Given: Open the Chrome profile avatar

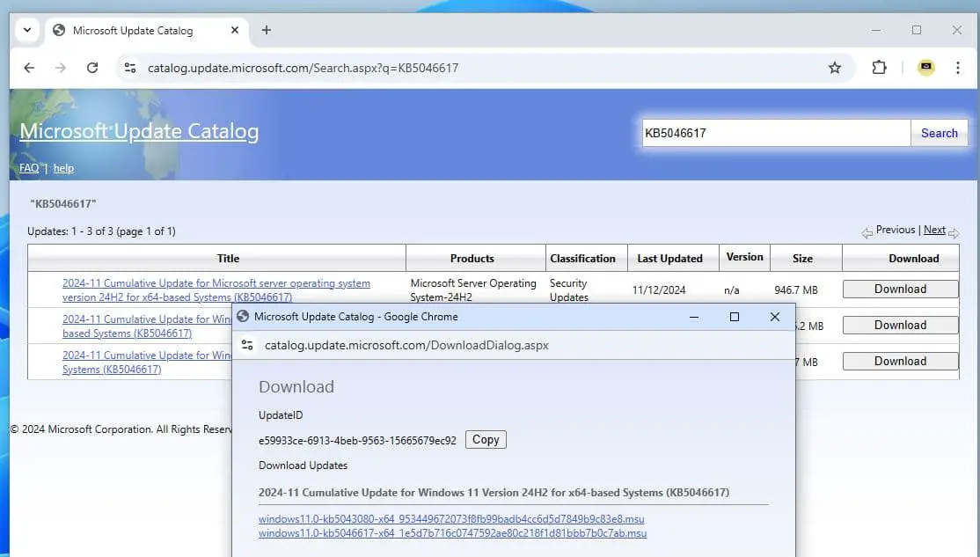Looking at the screenshot, I should pyautogui.click(x=925, y=68).
